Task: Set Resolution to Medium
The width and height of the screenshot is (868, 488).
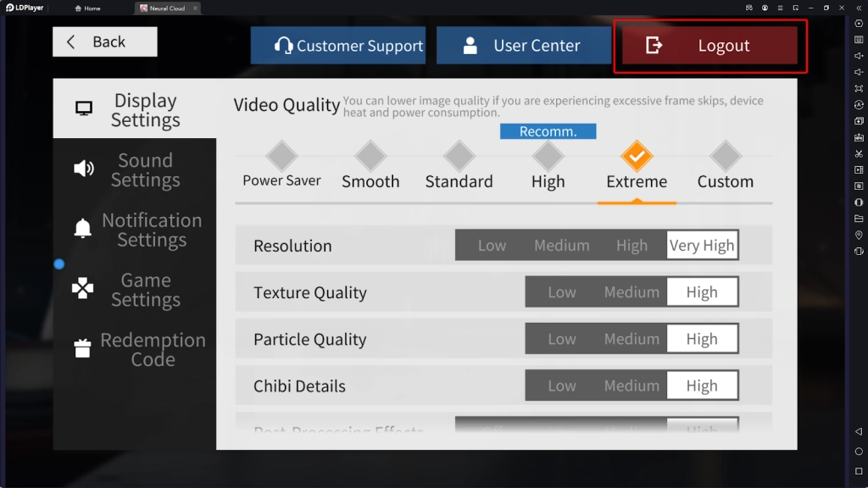Action: coord(561,246)
